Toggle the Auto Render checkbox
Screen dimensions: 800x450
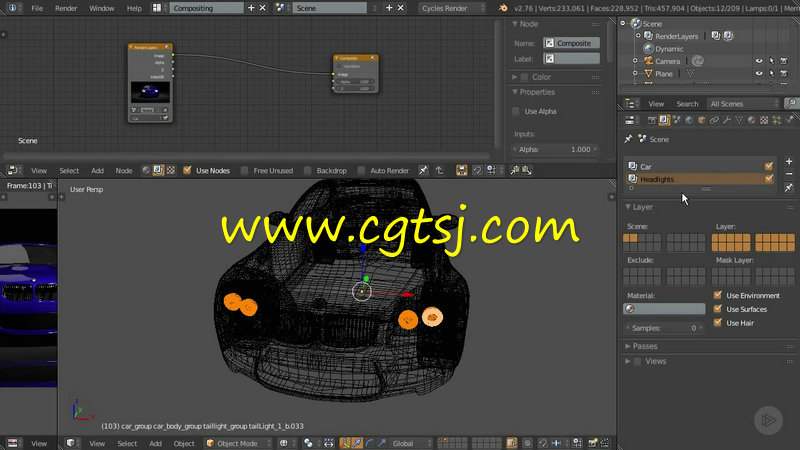point(361,170)
